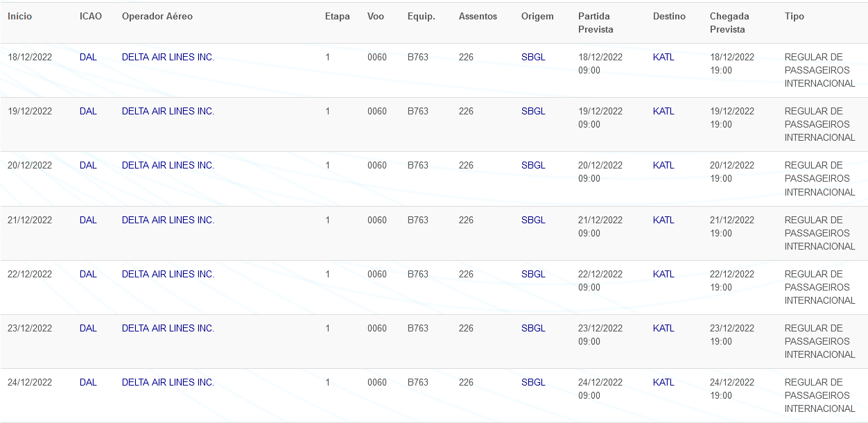Open KATL destination link in 18/12/2022 row
868x423 pixels.
tap(663, 57)
